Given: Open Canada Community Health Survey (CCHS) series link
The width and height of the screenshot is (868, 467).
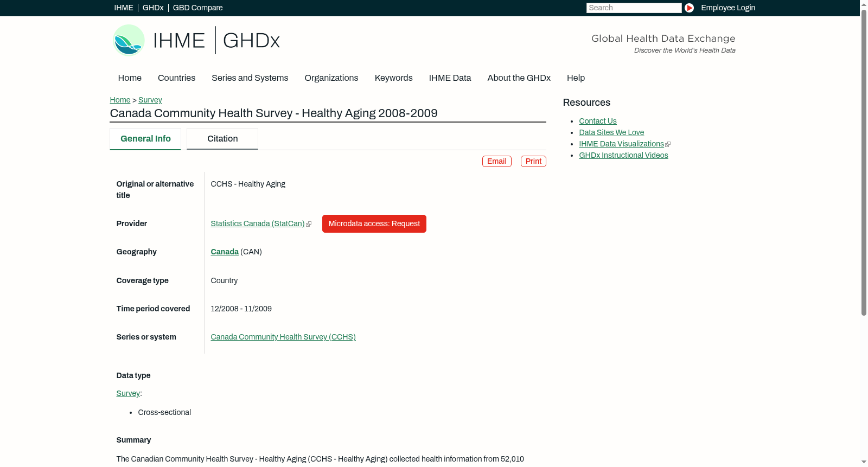Looking at the screenshot, I should click(x=283, y=337).
